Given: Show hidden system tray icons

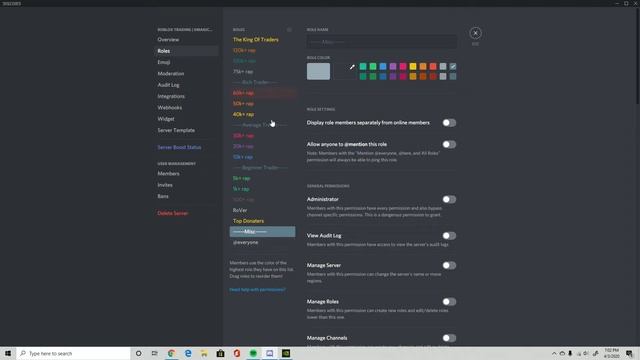Looking at the screenshot, I should click(x=554, y=353).
